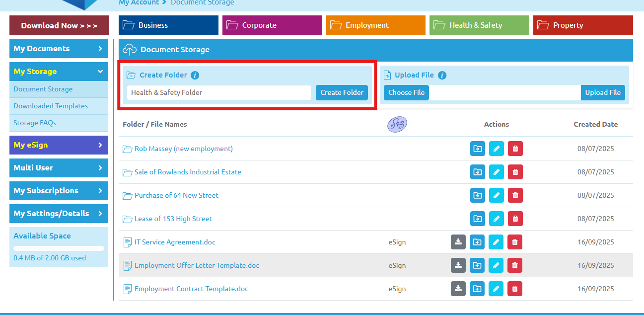Move Lease of 153 High Street folder
This screenshot has width=644, height=315.
tap(477, 219)
